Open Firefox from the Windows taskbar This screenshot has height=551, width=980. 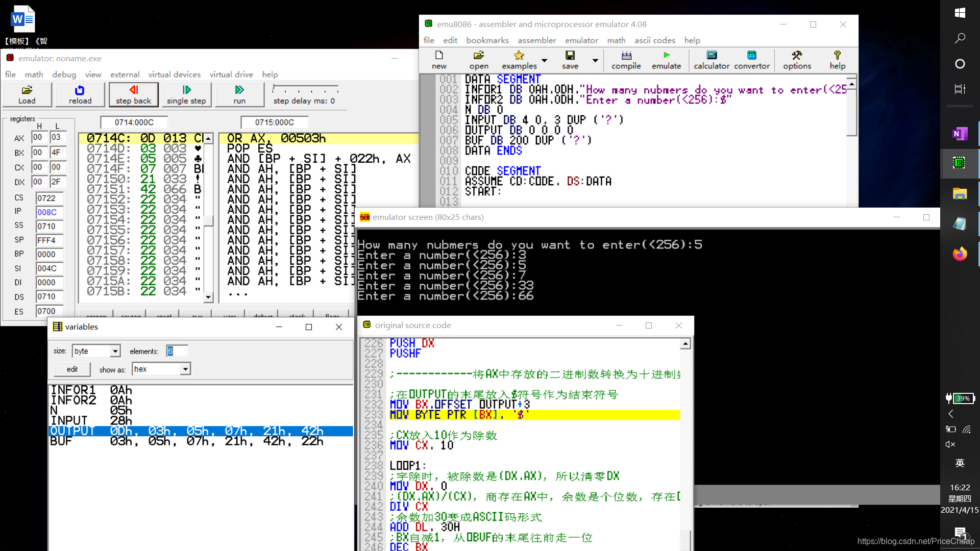(x=960, y=254)
